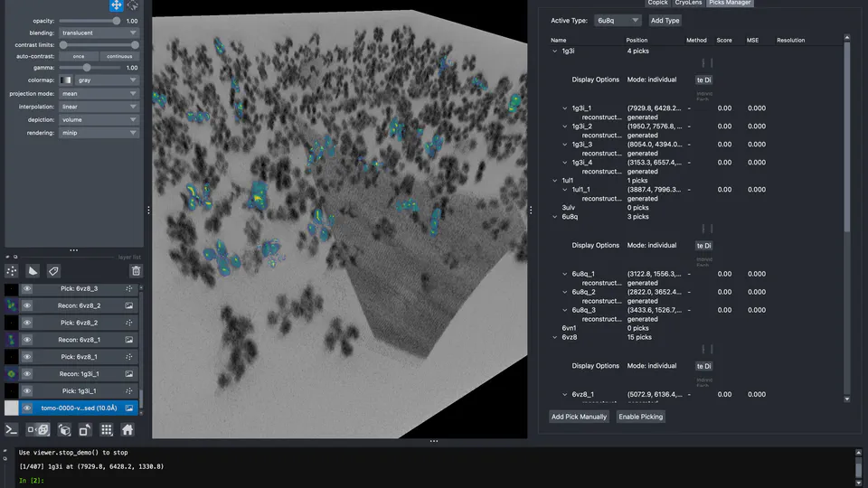Viewport: 868px width, 488px height.
Task: Click the Enable Picking button
Action: 640,417
